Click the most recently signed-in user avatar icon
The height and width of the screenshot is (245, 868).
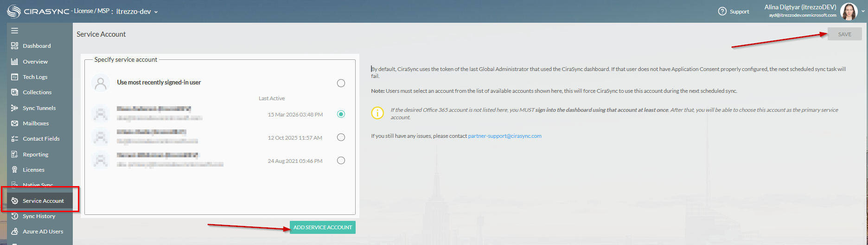pos(101,83)
